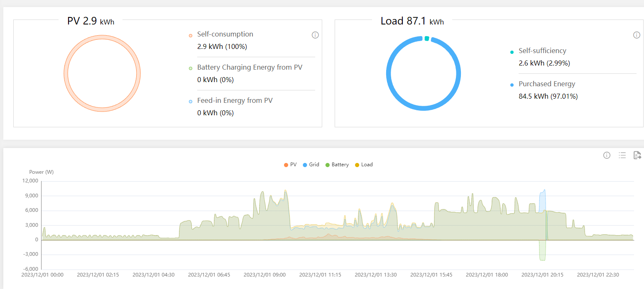Hide the Battery series in chart legend
Screen dimensions: 644x289
pos(337,165)
